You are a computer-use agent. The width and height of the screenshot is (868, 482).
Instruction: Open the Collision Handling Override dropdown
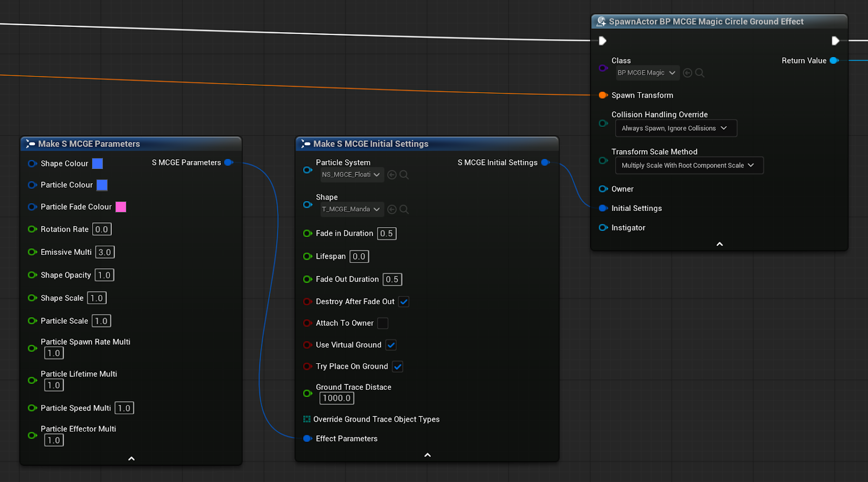click(675, 128)
